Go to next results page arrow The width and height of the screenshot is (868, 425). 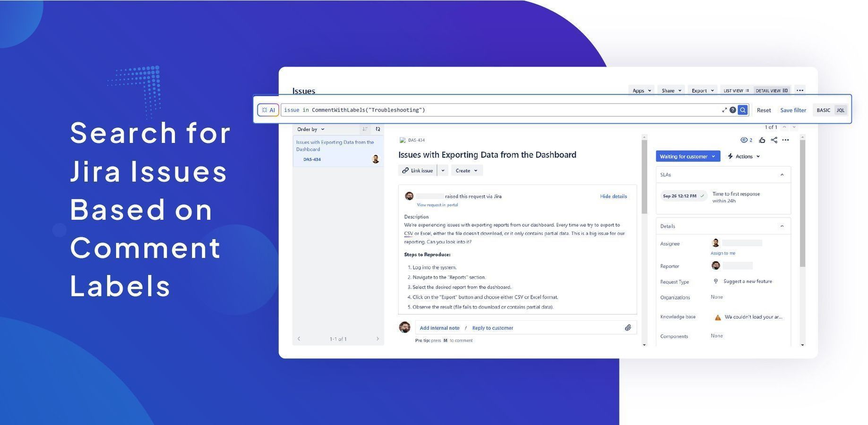coord(377,339)
